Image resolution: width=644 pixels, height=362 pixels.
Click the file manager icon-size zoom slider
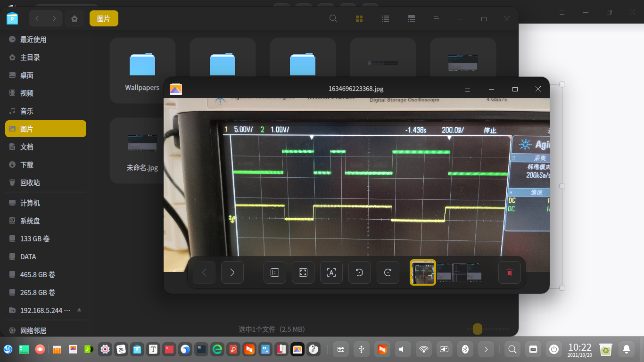point(487,329)
